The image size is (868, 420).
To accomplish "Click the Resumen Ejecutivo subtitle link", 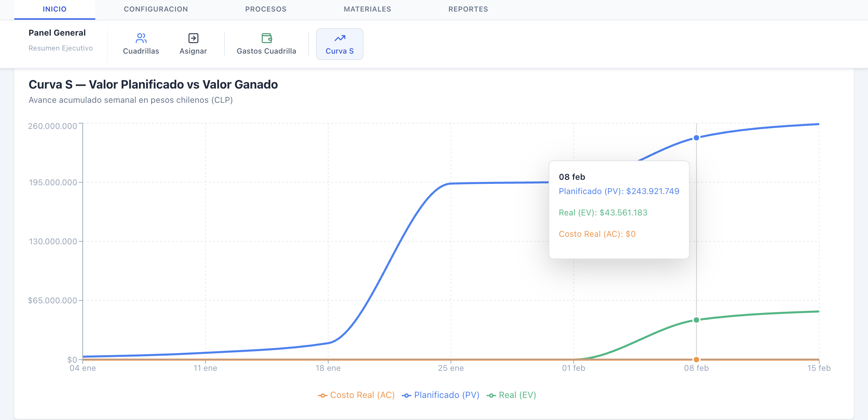I will (x=60, y=48).
